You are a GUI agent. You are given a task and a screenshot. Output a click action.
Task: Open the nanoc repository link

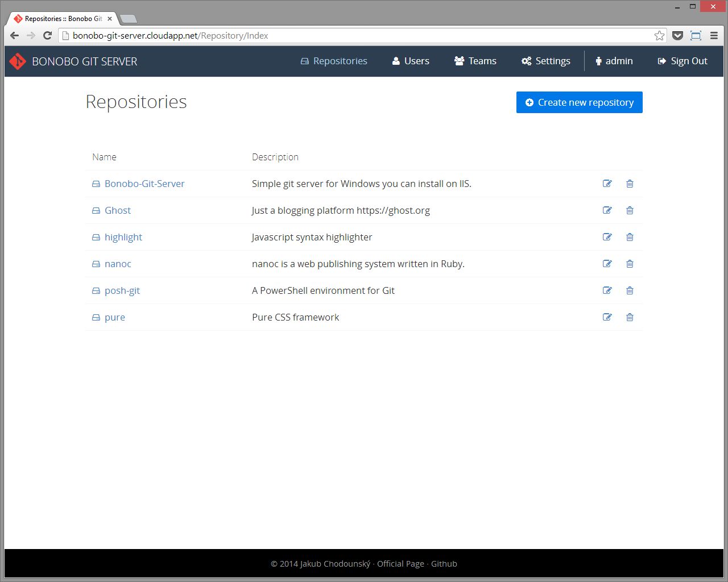pos(118,264)
